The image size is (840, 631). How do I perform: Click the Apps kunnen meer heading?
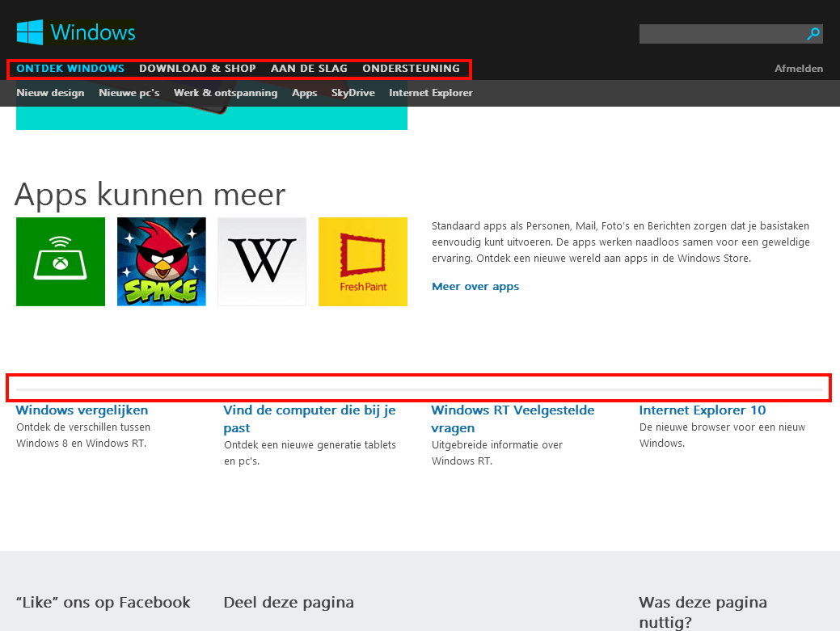[x=150, y=195]
